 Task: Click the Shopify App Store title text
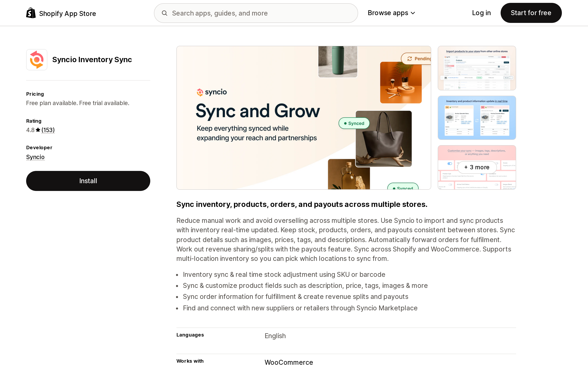point(68,13)
